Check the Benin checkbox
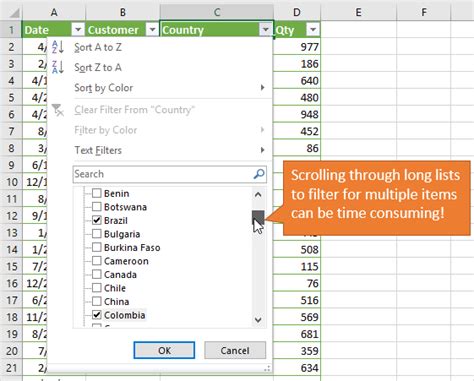The width and height of the screenshot is (474, 381). click(x=97, y=193)
